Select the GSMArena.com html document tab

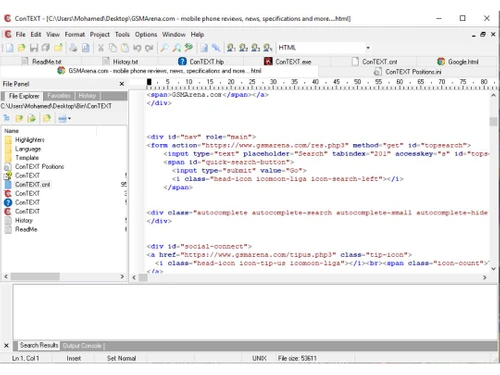tap(159, 71)
